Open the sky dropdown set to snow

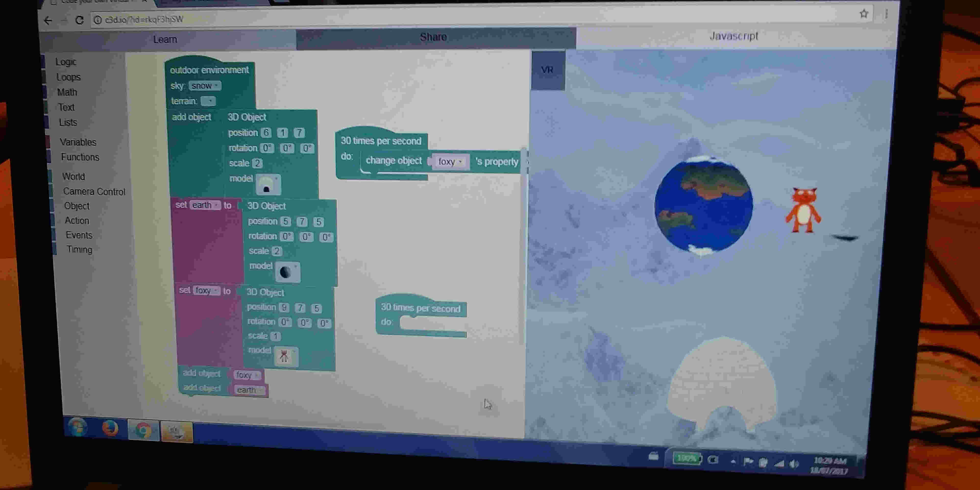coord(205,86)
